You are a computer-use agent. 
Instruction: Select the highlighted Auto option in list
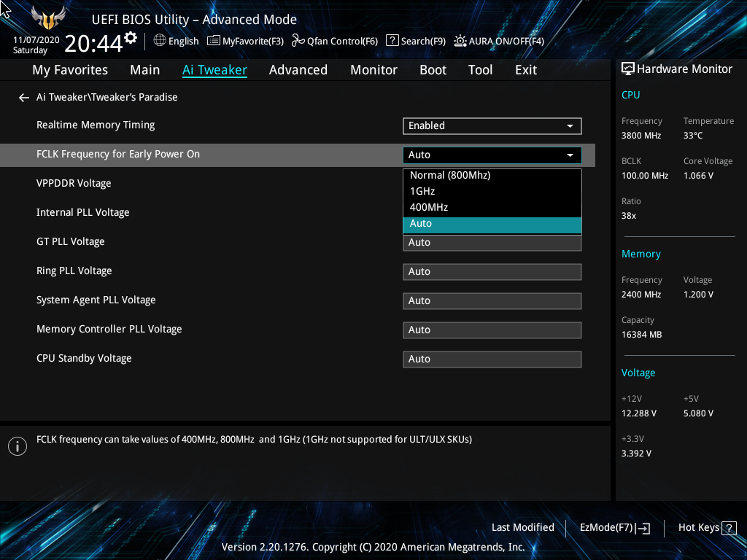pyautogui.click(x=492, y=224)
